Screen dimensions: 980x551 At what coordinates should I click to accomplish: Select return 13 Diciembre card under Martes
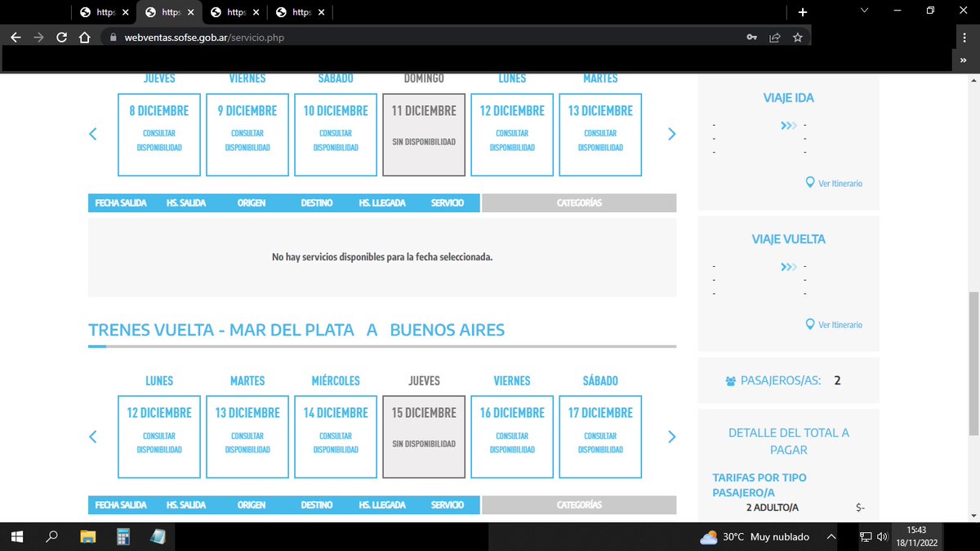pyautogui.click(x=247, y=437)
